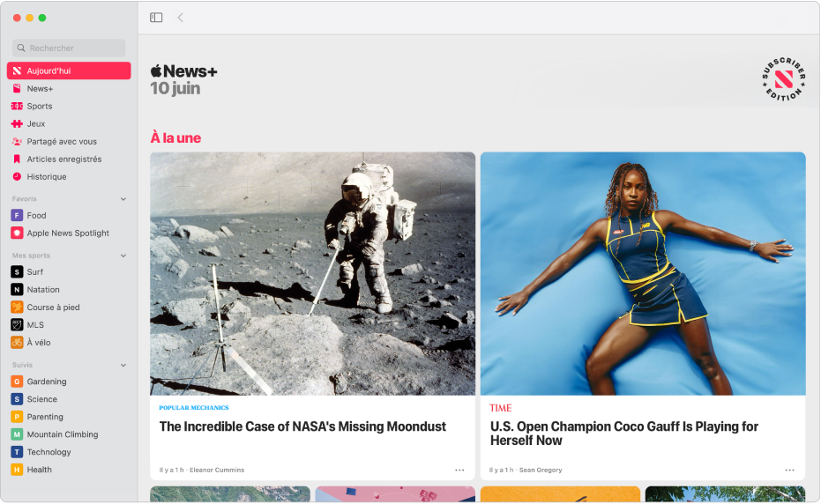Image resolution: width=821 pixels, height=504 pixels.
Task: Click the Subscriber Edition badge
Action: click(783, 79)
